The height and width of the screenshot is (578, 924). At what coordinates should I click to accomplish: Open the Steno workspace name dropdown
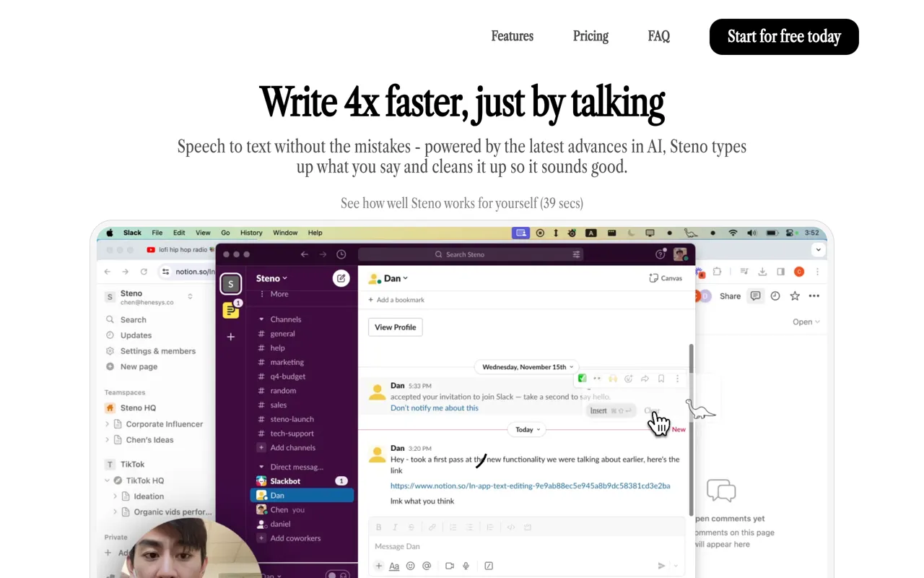click(272, 278)
